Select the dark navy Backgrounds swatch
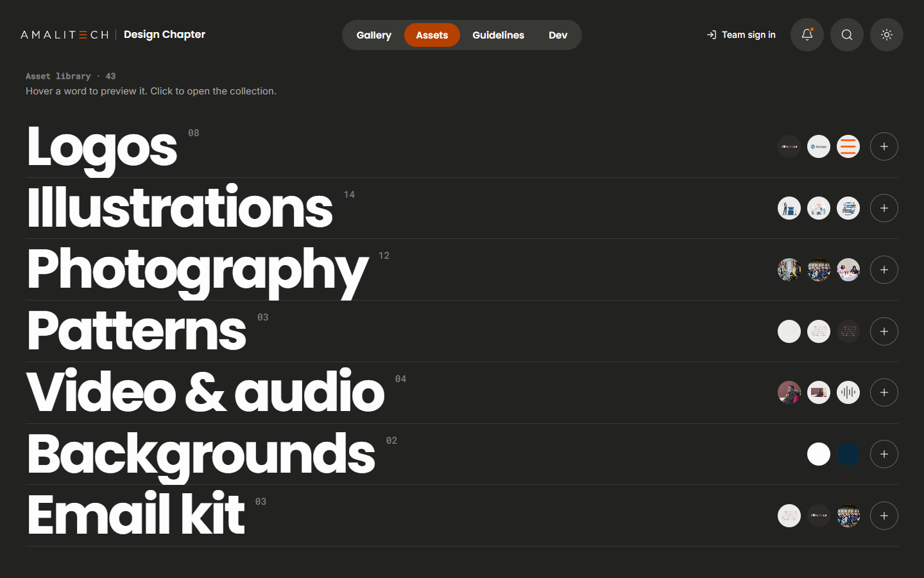Viewport: 924px width, 578px height. click(x=848, y=454)
